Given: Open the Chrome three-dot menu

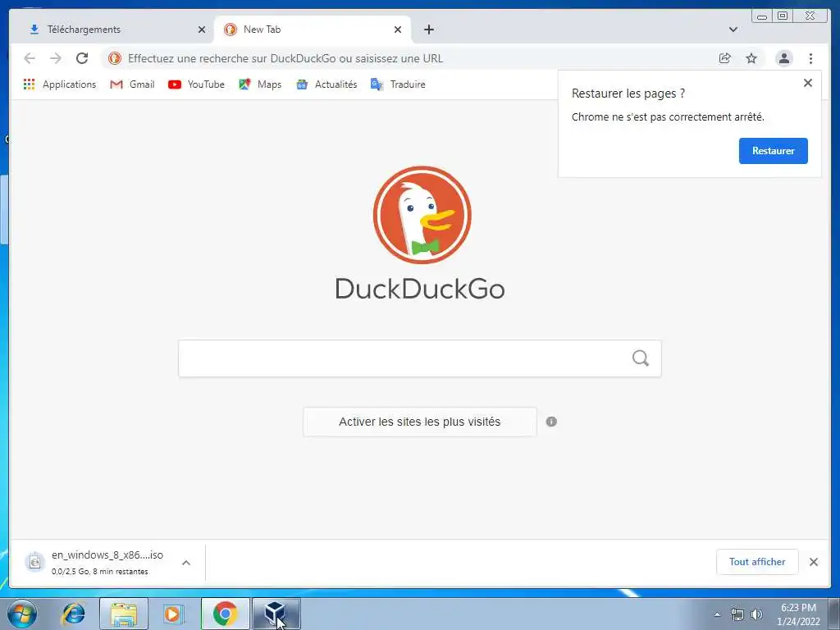Looking at the screenshot, I should (810, 58).
